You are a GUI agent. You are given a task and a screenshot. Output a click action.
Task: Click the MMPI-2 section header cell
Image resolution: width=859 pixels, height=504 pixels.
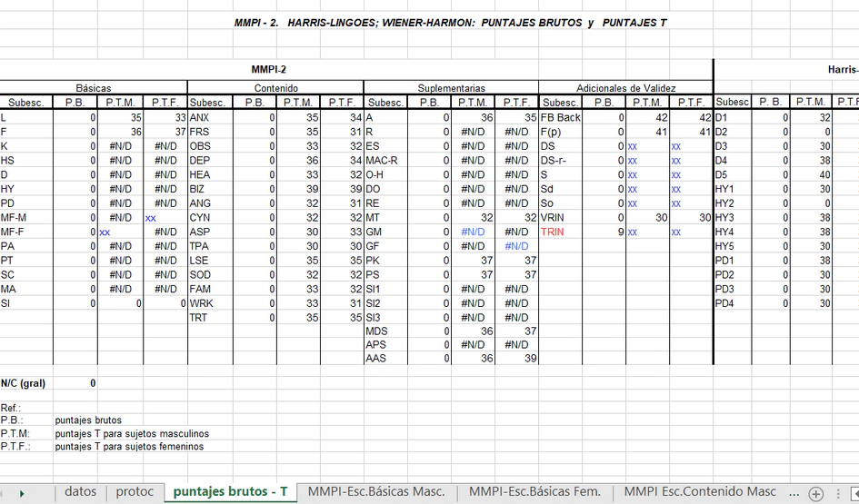click(x=275, y=69)
